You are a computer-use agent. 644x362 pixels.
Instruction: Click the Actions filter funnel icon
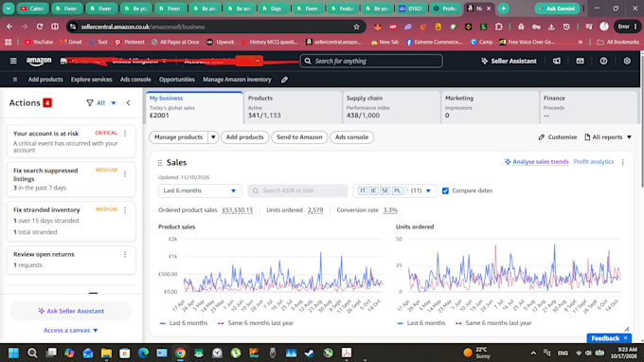pyautogui.click(x=90, y=102)
